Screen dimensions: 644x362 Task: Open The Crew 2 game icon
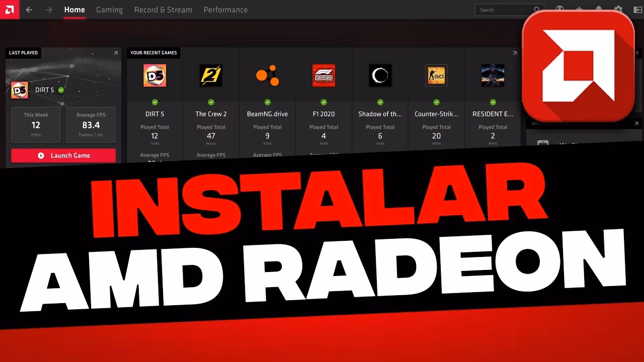211,75
